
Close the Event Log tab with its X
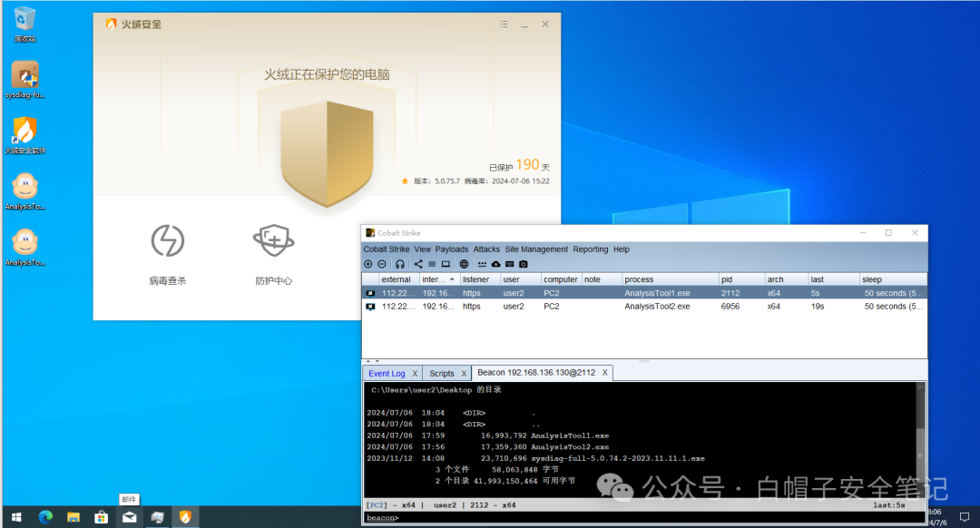415,374
